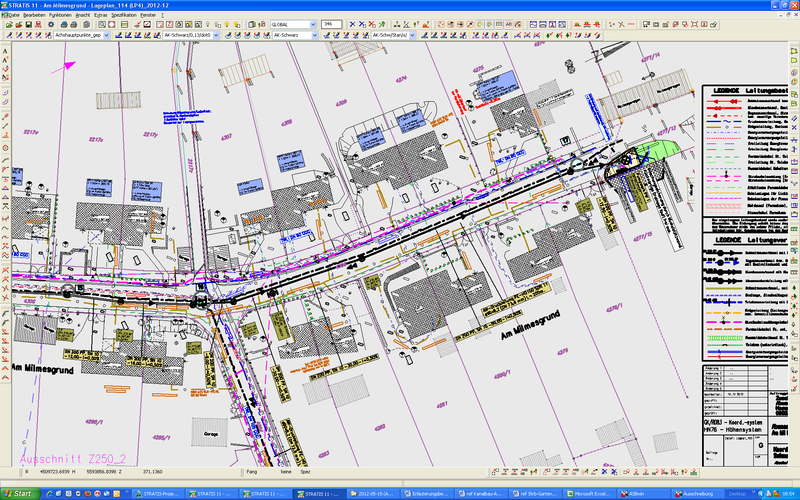Click the Spez status bar entry
This screenshot has width=800, height=500.
point(305,472)
